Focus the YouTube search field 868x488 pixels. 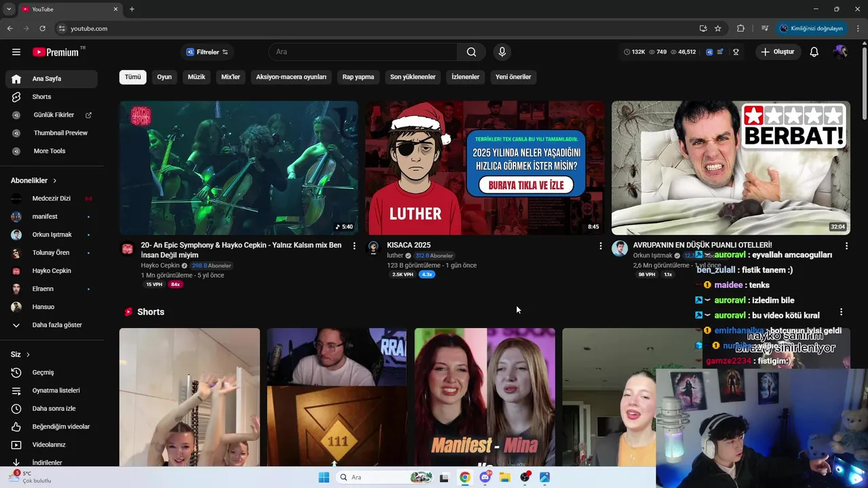point(363,52)
